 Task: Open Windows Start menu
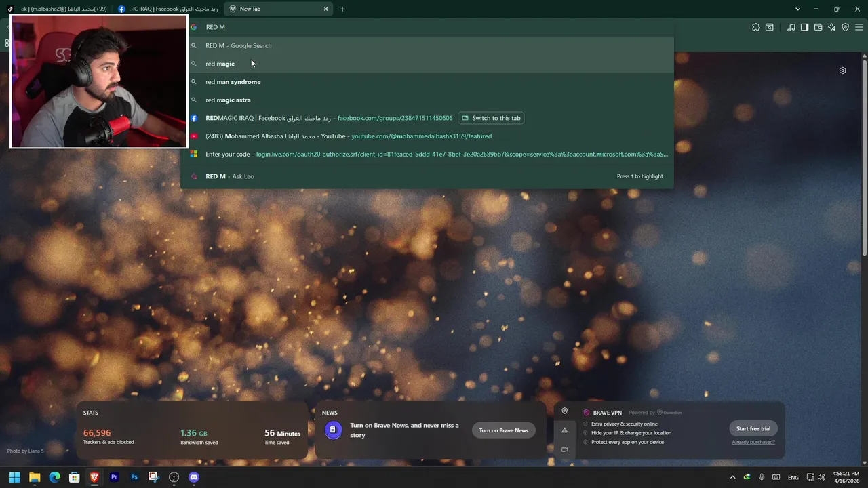coord(14,477)
